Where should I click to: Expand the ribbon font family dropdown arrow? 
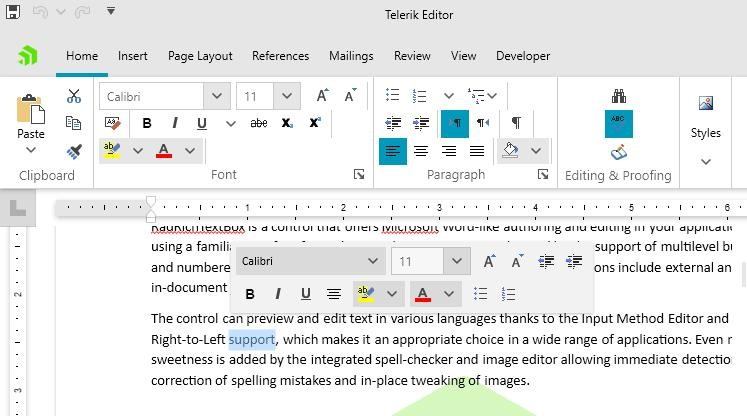pos(217,96)
